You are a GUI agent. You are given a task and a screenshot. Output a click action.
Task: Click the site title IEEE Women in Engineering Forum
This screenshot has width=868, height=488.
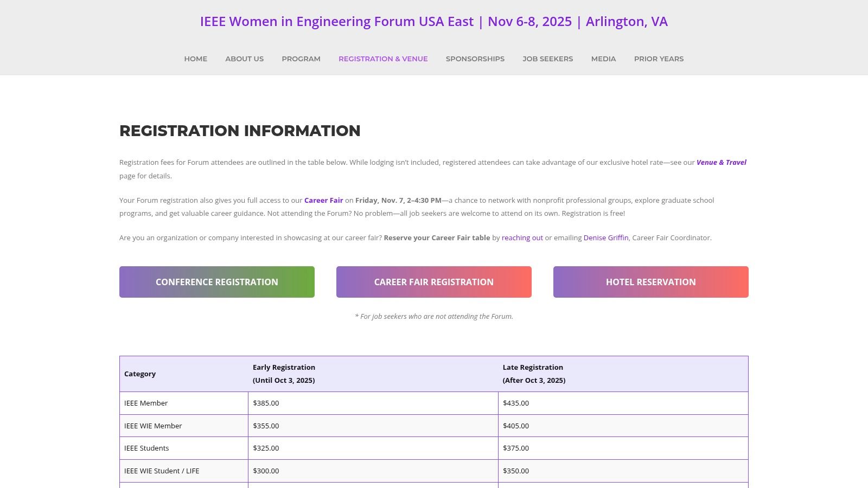click(x=434, y=22)
